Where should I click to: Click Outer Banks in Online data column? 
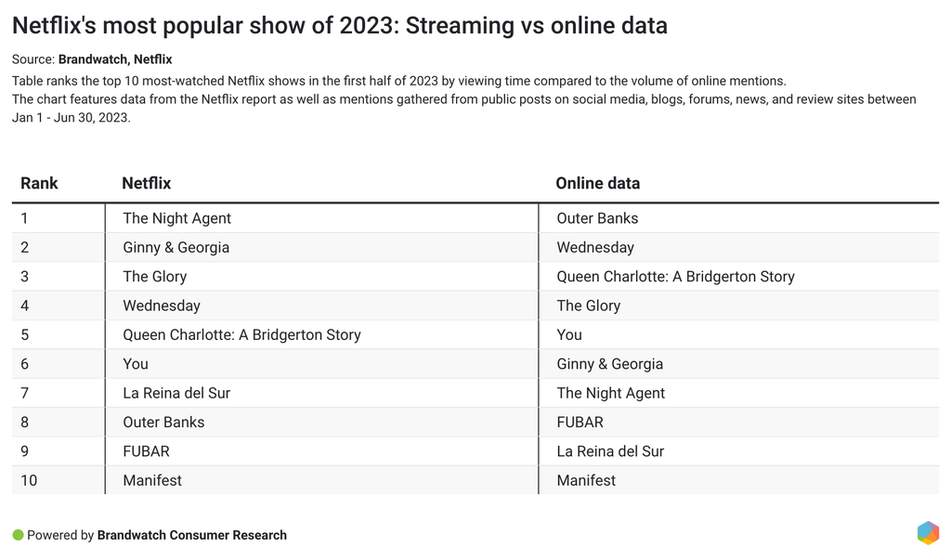(597, 218)
